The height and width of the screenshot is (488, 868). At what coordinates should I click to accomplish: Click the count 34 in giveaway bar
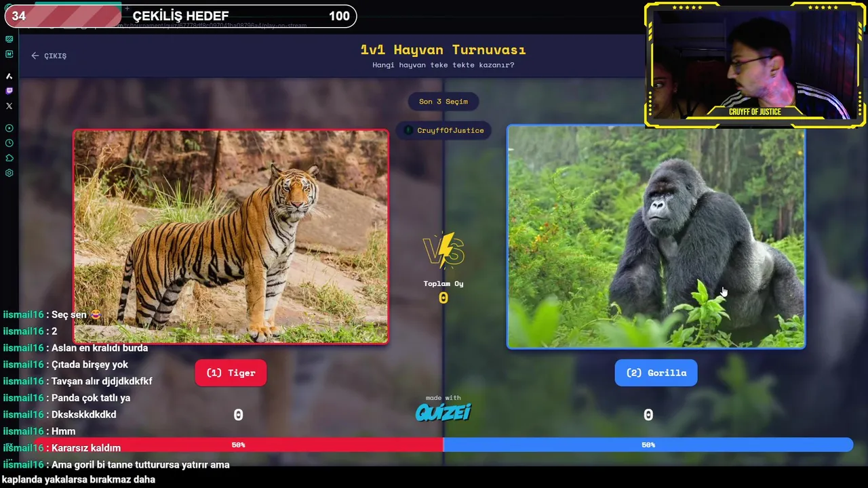coord(19,16)
